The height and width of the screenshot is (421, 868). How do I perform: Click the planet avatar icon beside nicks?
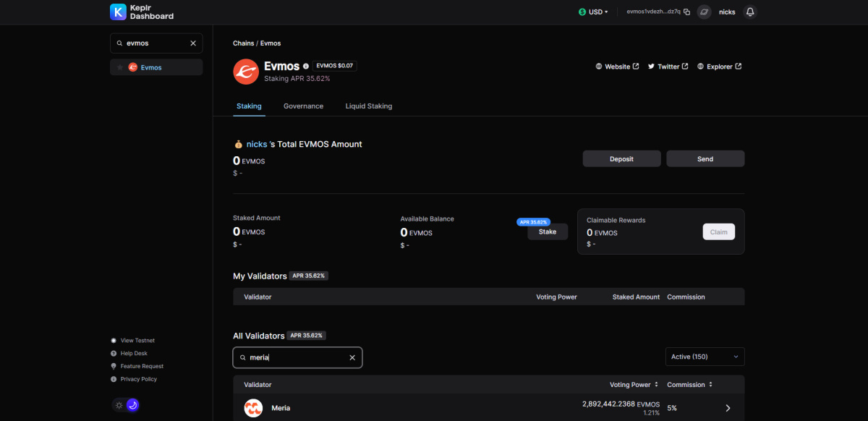704,12
